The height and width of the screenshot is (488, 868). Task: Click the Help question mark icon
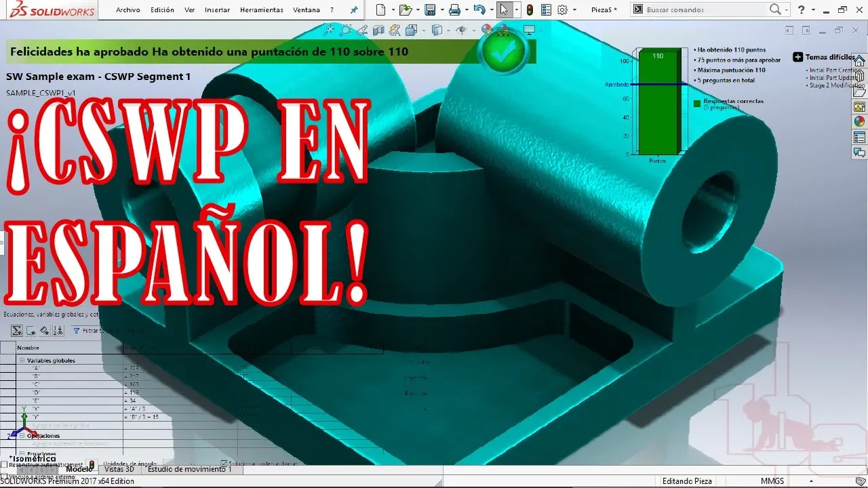pos(802,9)
